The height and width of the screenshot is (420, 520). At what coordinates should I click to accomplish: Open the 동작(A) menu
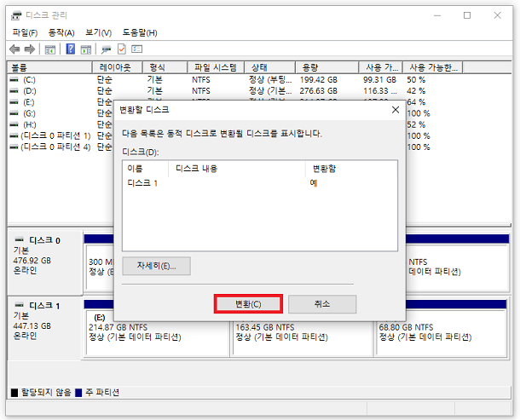[x=61, y=32]
